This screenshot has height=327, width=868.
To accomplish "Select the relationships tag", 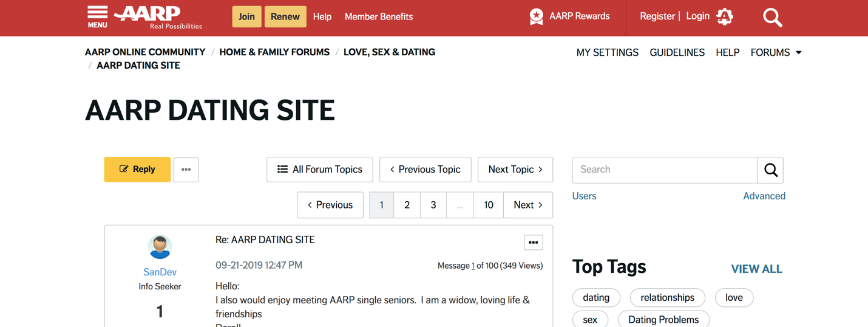I will [668, 298].
